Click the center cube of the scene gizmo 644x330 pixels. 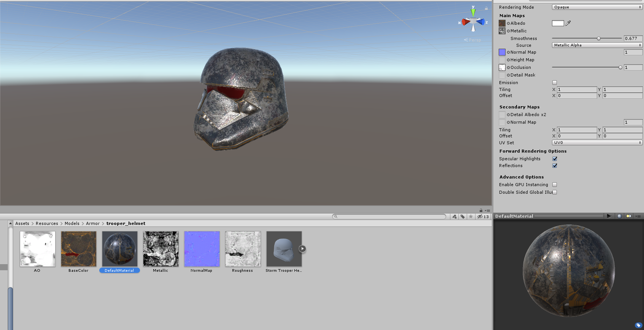tap(473, 21)
